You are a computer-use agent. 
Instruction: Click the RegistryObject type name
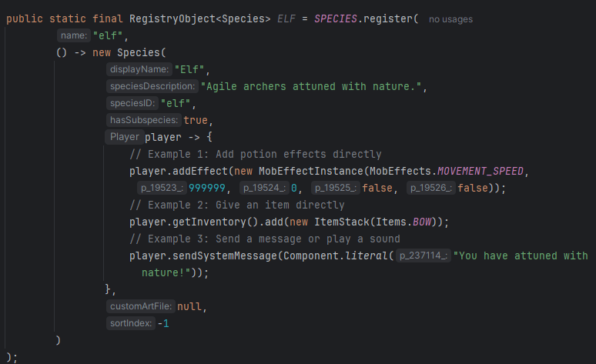(172, 18)
